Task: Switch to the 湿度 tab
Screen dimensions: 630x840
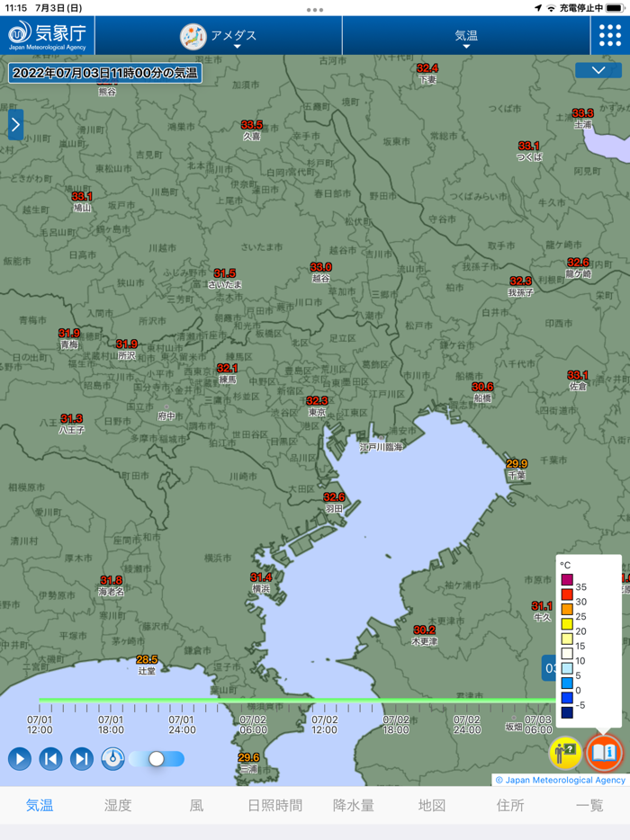Action: pos(118,805)
